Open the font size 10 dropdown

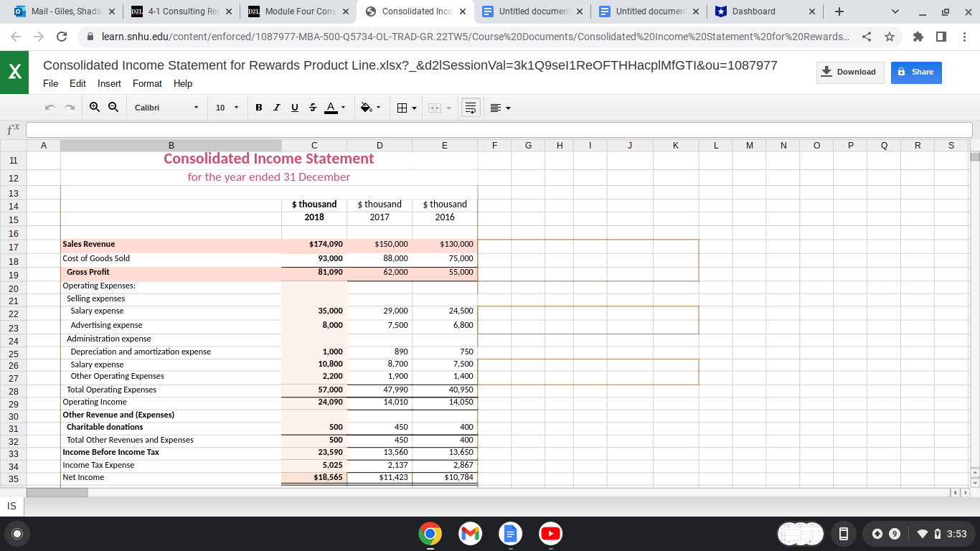coord(227,108)
